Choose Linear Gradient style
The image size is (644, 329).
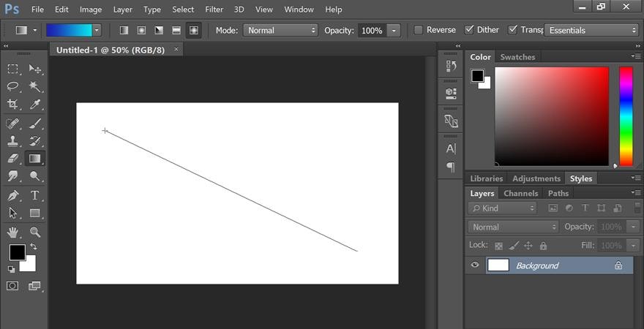point(124,30)
